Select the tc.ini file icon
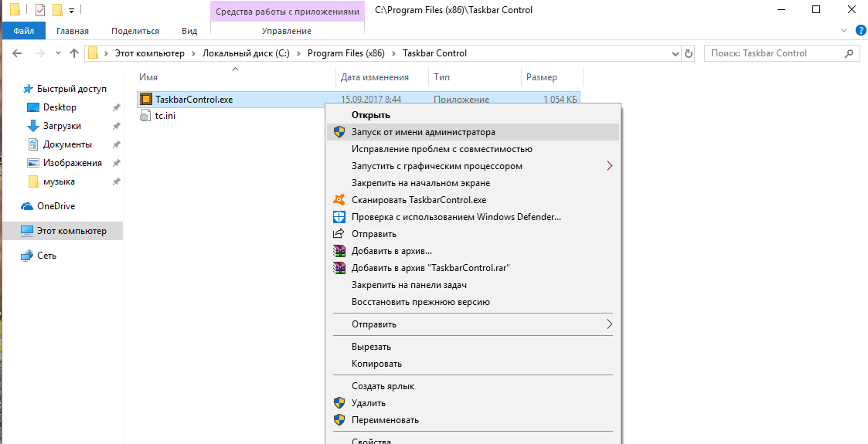868x444 pixels. tap(145, 116)
